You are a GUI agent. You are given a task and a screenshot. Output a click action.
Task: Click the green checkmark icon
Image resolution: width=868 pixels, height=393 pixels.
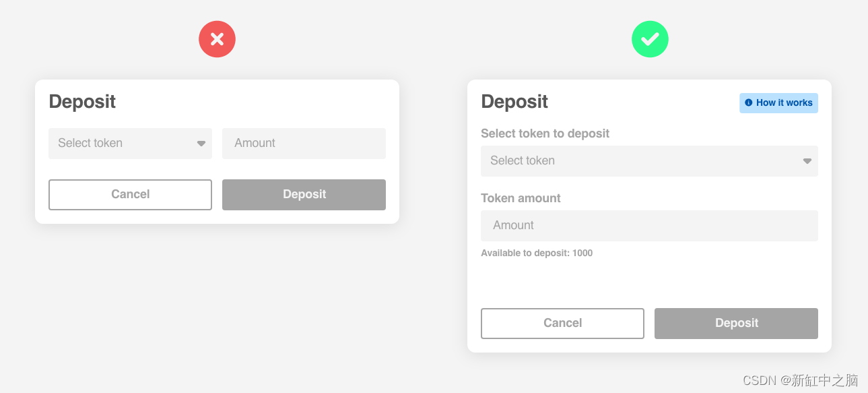(650, 39)
